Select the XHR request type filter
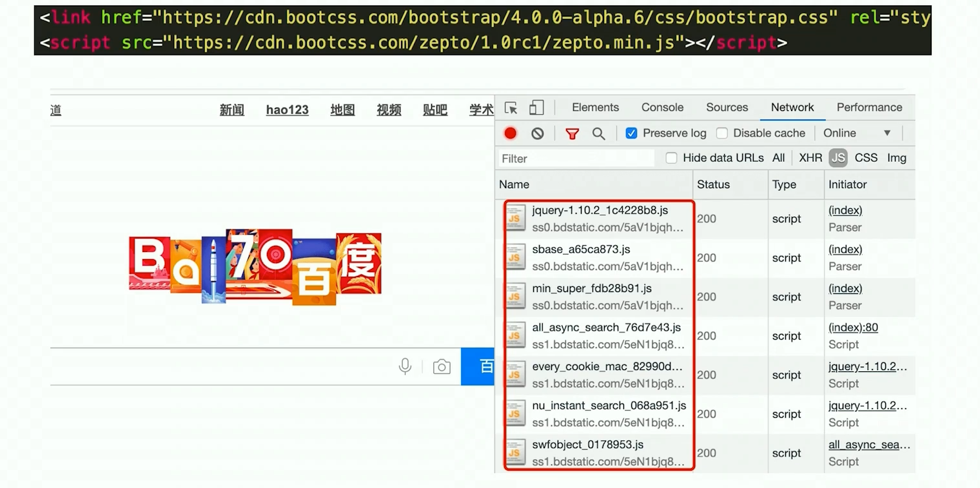Screen dimensions: 980x488 click(x=810, y=158)
